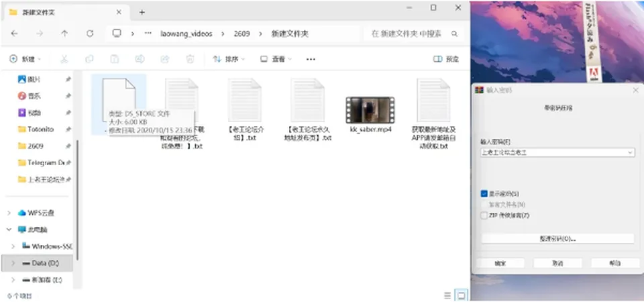Click the Share toolbar icon
The width and height of the screenshot is (644, 302).
(x=165, y=59)
